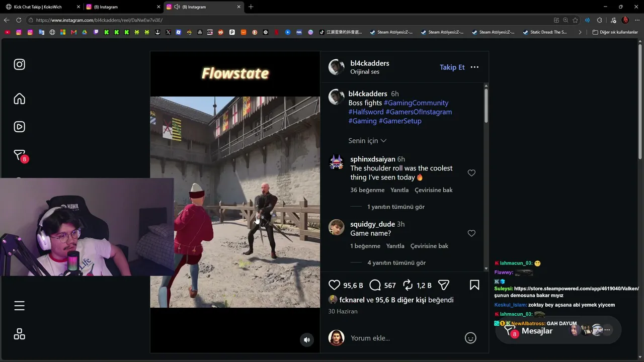Open the media control music icon

pyautogui.click(x=612, y=20)
